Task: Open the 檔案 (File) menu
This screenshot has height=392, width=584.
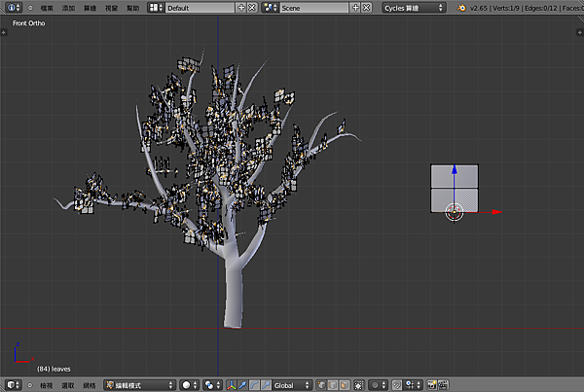Action: (x=47, y=8)
